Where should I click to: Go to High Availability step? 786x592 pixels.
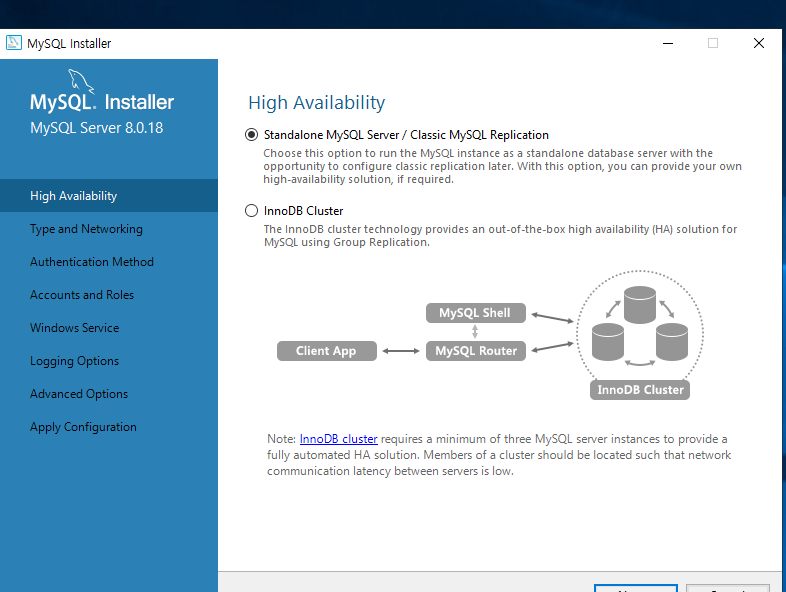point(109,195)
